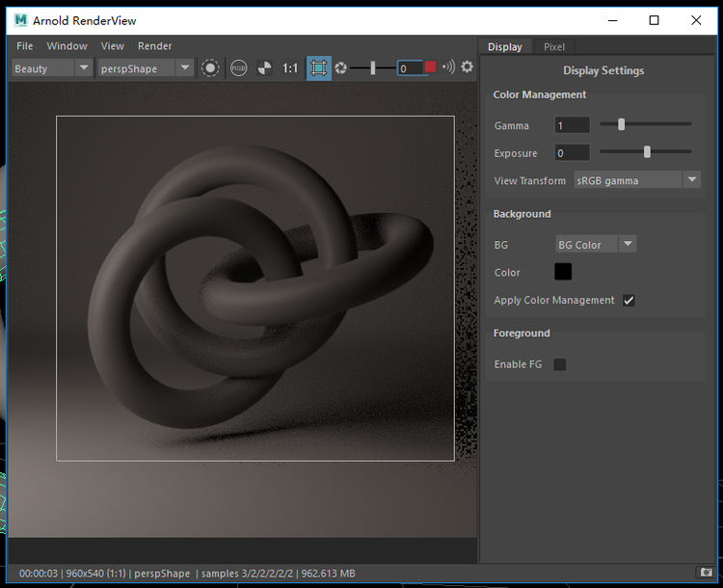Open View Transform sRGB gamma dropdown
Image resolution: width=723 pixels, height=588 pixels.
tap(636, 180)
